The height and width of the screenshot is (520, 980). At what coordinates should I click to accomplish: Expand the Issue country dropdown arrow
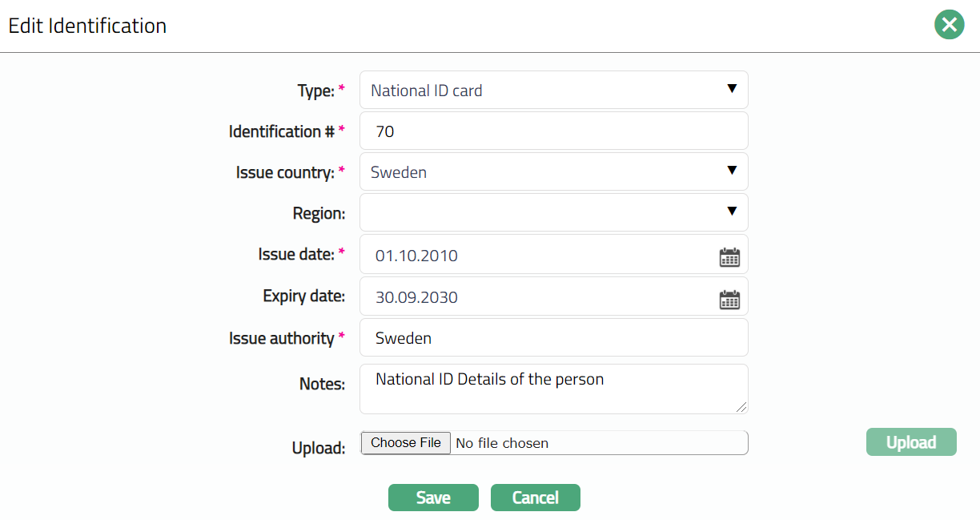pyautogui.click(x=731, y=171)
